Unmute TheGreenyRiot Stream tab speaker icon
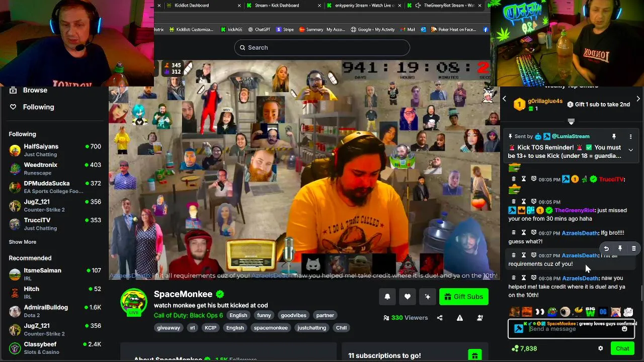 pos(418,6)
